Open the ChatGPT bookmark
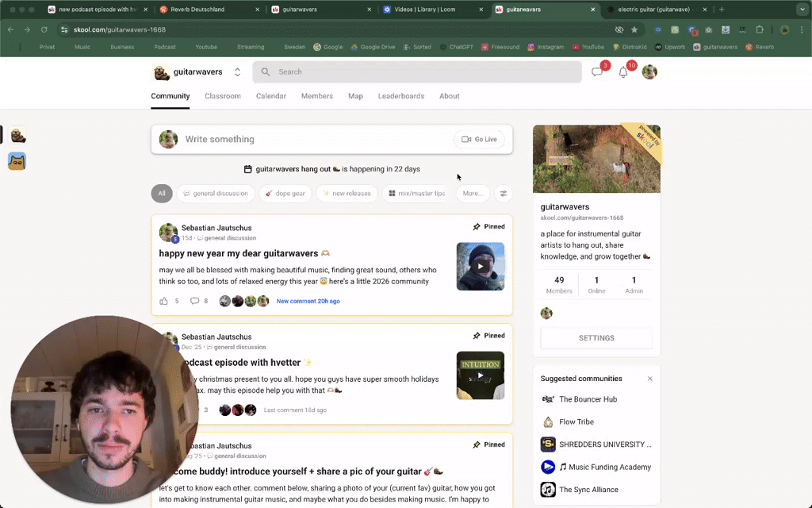812x508 pixels. [x=456, y=47]
